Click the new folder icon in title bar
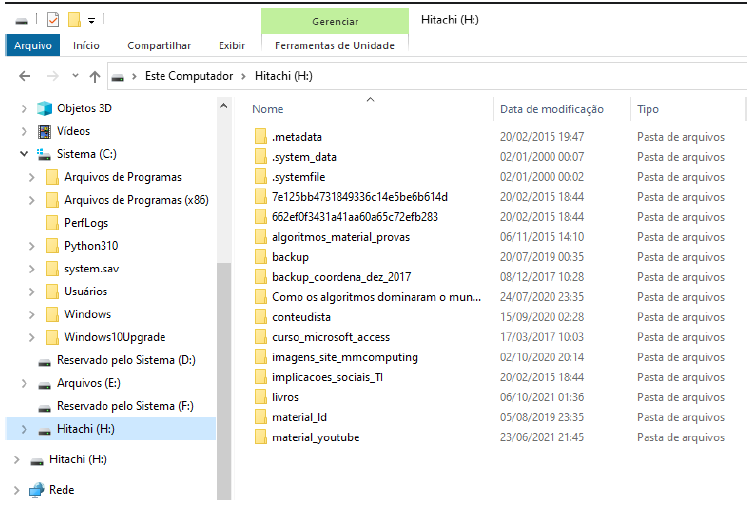The image size is (752, 506). (x=74, y=20)
